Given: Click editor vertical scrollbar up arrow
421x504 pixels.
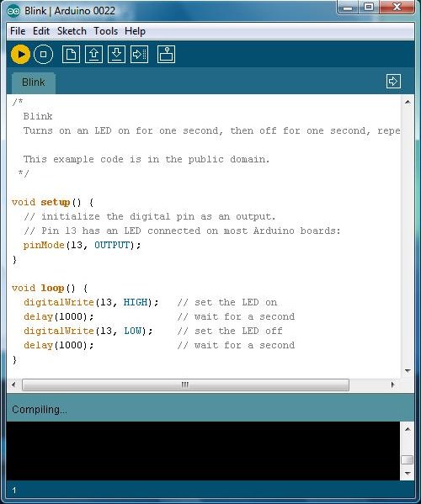Looking at the screenshot, I should [408, 102].
